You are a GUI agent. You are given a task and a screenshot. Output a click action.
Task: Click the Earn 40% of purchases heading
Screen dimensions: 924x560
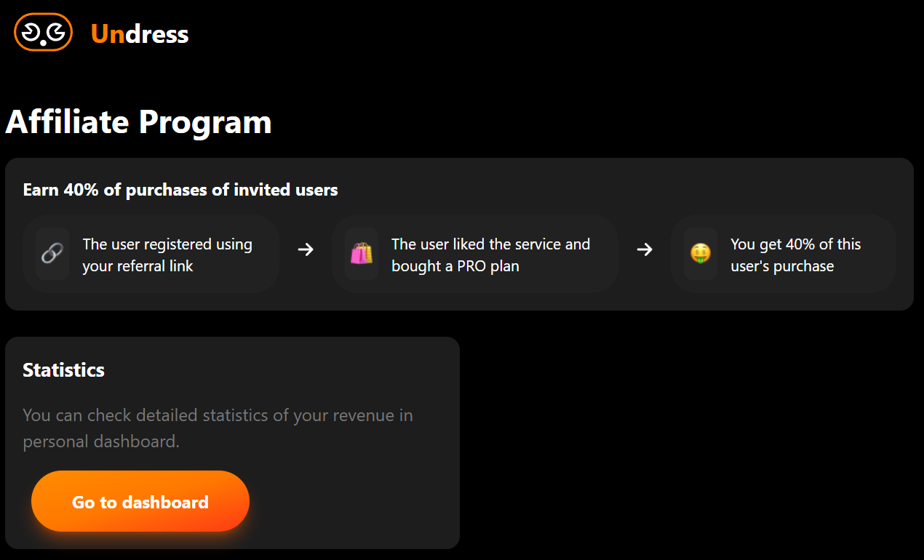(x=180, y=190)
